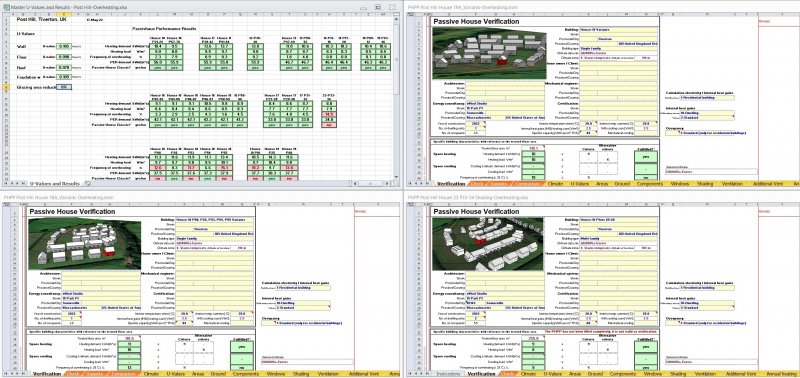The image size is (800, 378).
Task: Open Climate tab in top-right PHPP window
Action: click(555, 184)
